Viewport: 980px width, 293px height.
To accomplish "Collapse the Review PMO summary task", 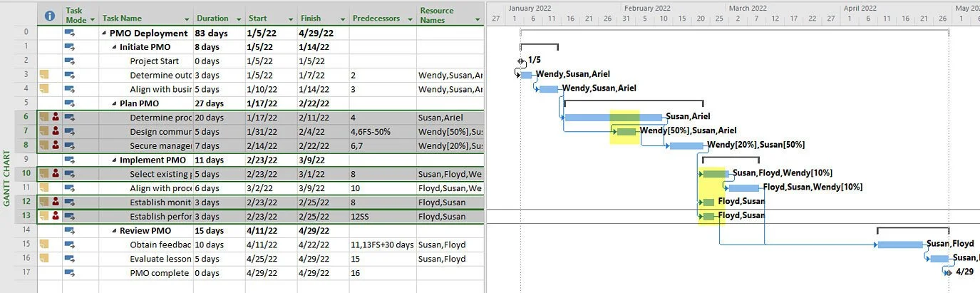I will (x=115, y=230).
